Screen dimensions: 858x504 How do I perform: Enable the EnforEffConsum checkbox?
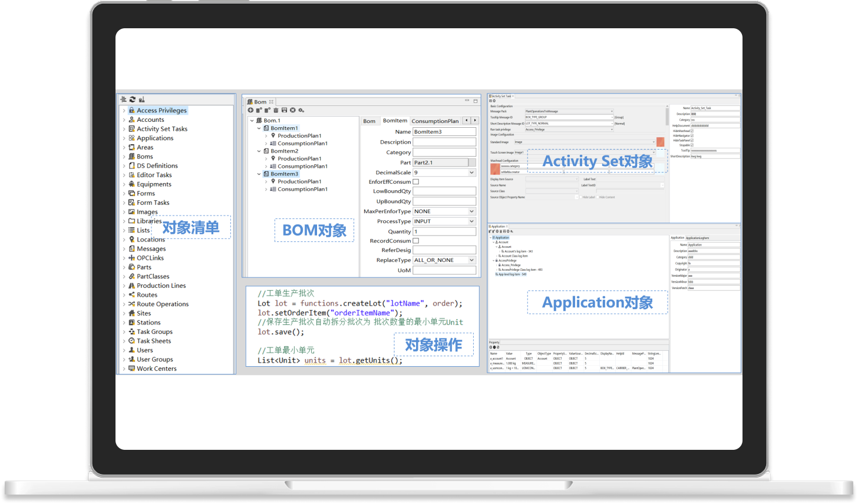(415, 182)
